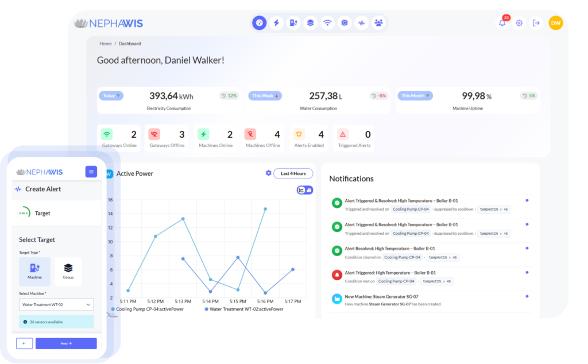The image size is (588, 364).
Task: Expand the Select Machine dropdown
Action: [56, 305]
